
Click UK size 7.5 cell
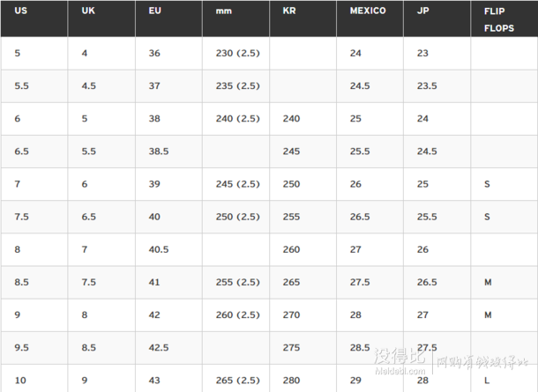tap(101, 283)
